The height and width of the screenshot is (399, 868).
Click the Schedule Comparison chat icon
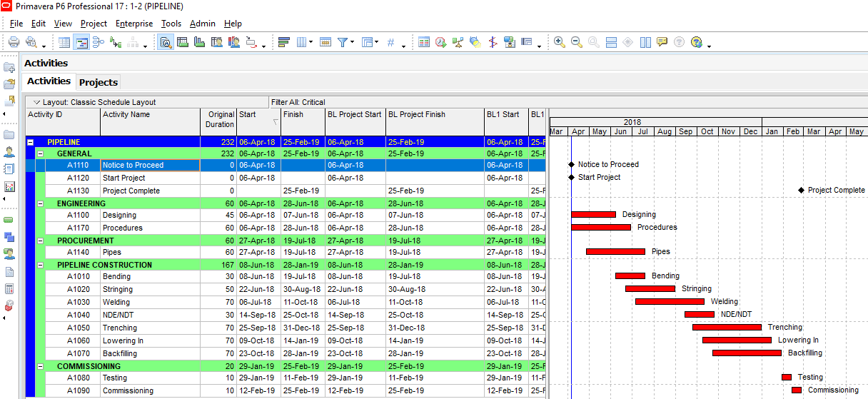(x=662, y=42)
